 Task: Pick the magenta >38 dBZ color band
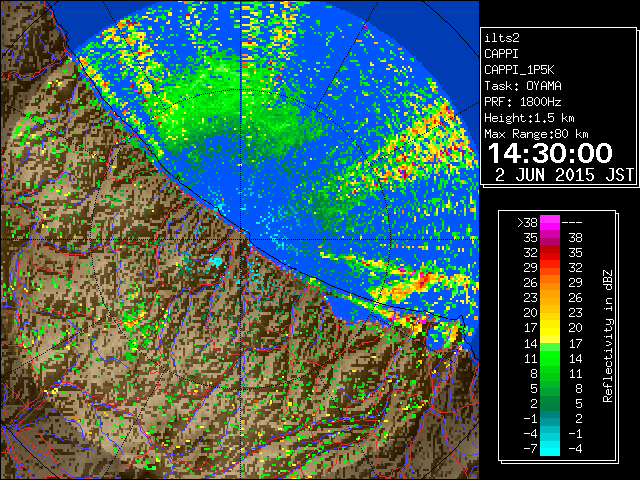click(550, 222)
